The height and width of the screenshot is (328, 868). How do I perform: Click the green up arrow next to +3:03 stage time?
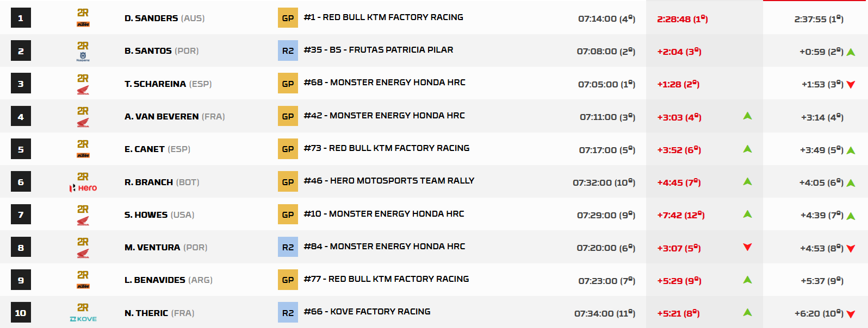[747, 116]
